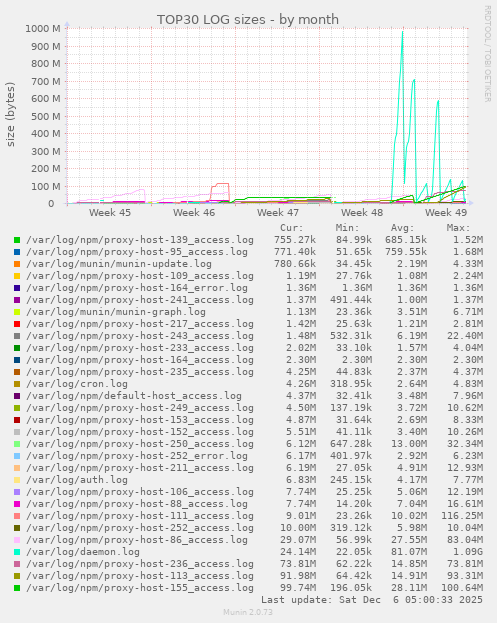
Task: Select /var/log/auth.log legend entry
Action: click(77, 480)
